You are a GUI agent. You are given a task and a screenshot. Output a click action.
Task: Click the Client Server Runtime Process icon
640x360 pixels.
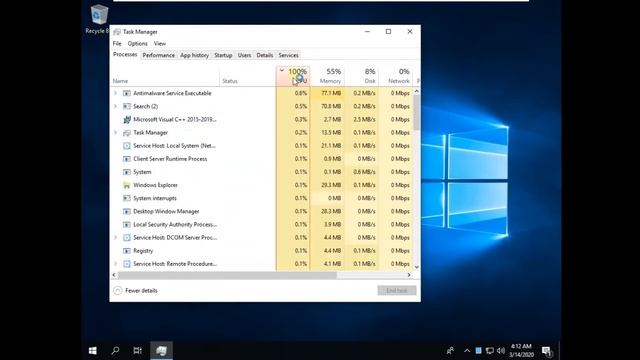[x=127, y=159]
